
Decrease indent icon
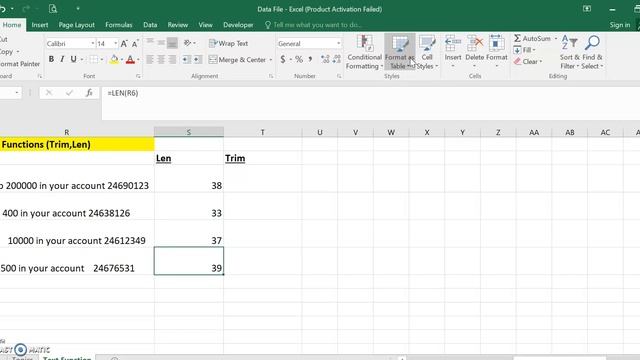[186, 60]
